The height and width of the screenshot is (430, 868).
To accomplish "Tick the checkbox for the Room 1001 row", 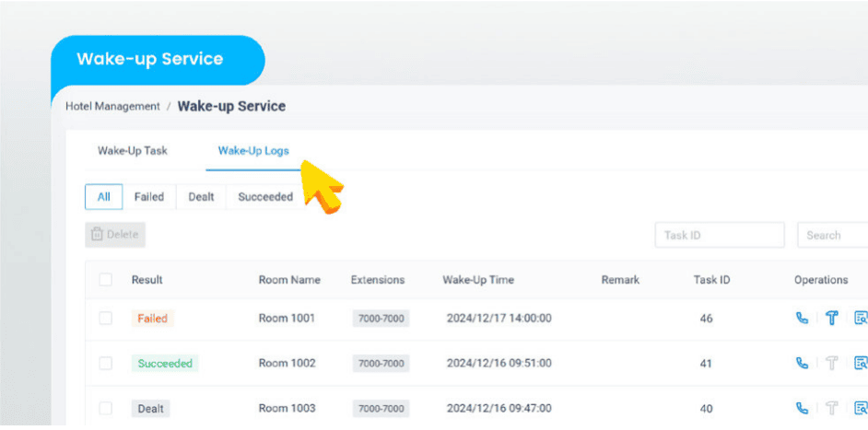I will [106, 319].
